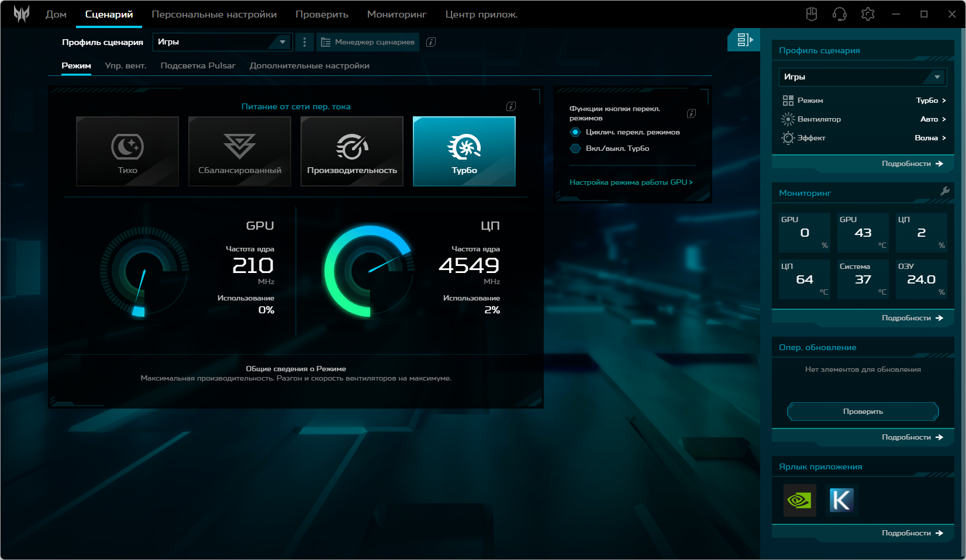
Task: Click Проверить update button in sidebar
Action: click(863, 412)
